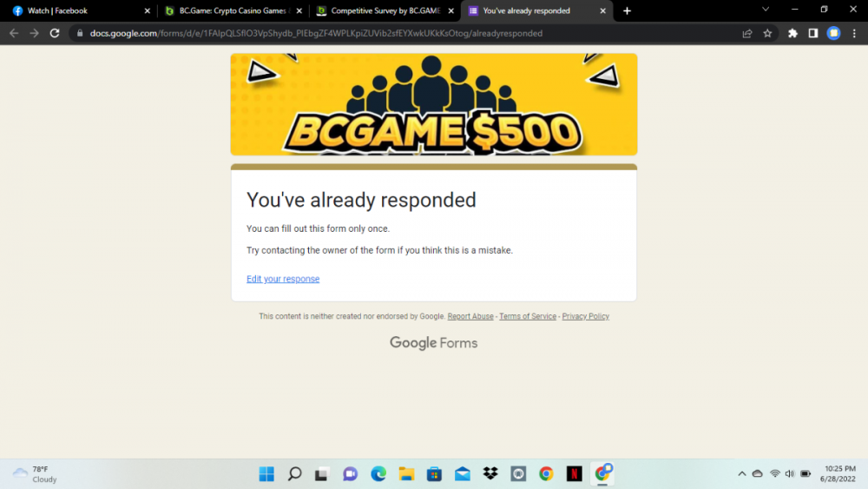Open the Report Abuse link
868x489 pixels.
(470, 316)
